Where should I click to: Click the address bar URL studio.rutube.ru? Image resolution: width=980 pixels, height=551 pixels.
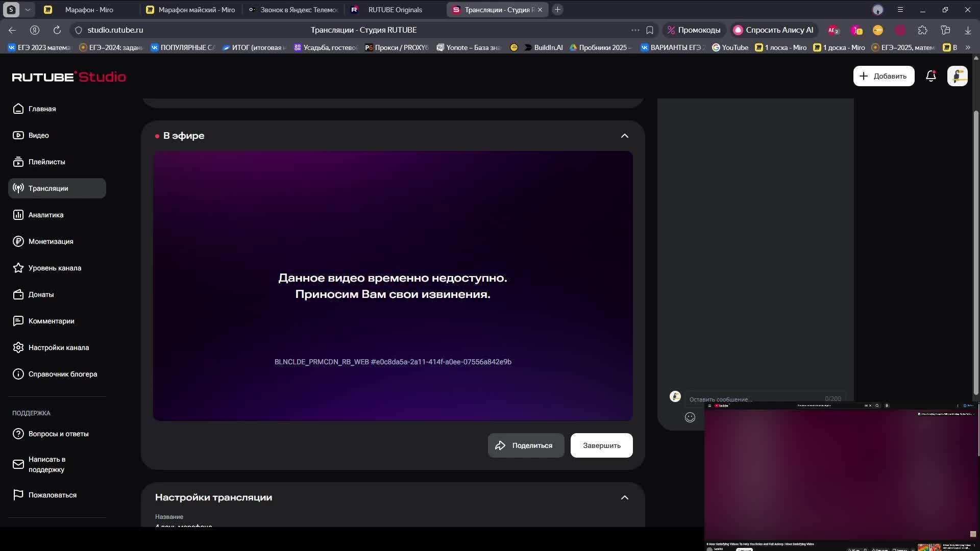(x=115, y=30)
